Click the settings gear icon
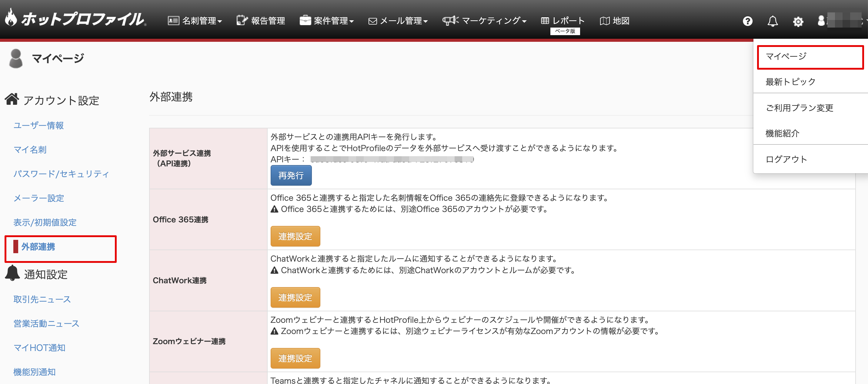The width and height of the screenshot is (868, 384). tap(798, 22)
